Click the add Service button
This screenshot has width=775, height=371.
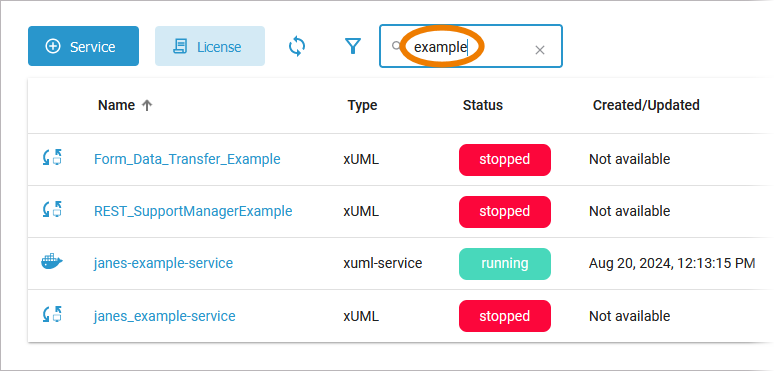click(x=83, y=46)
